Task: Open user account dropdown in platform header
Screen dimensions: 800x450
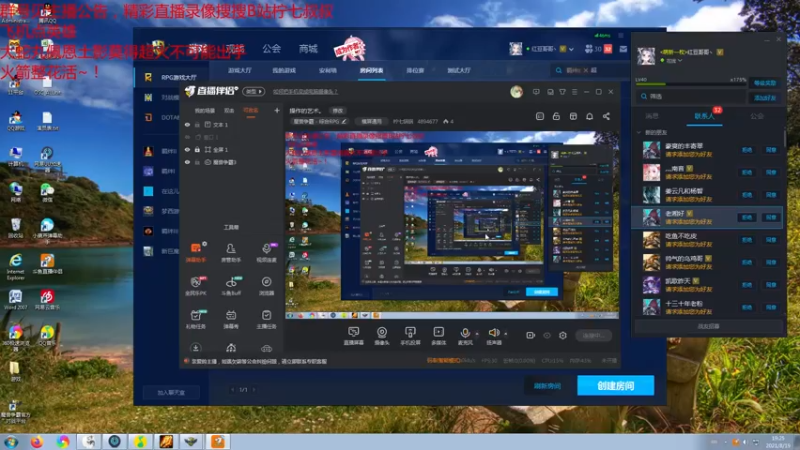Action: (x=571, y=49)
